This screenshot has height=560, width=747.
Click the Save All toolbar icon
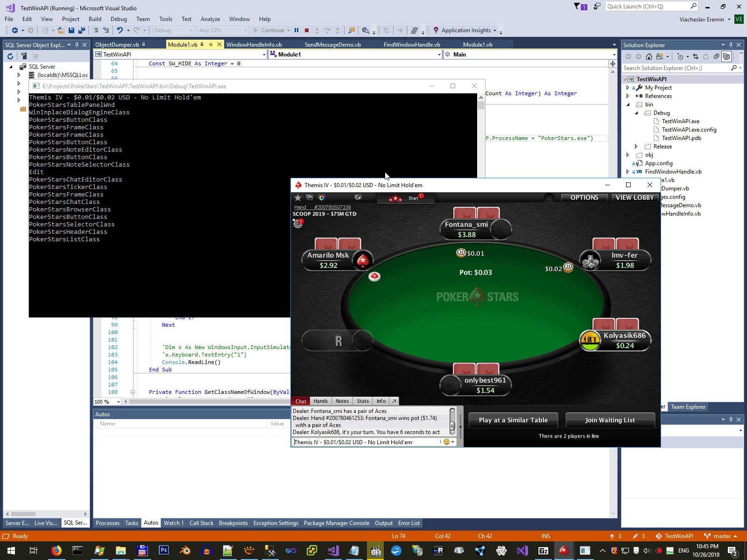pos(81,30)
